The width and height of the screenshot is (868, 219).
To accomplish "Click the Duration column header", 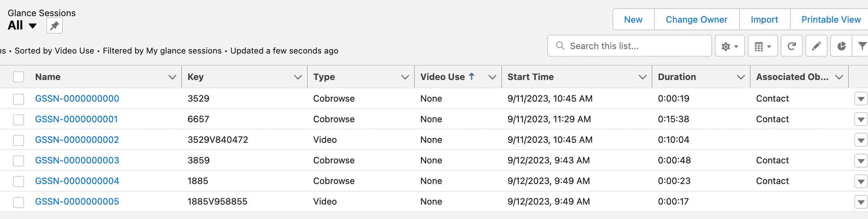I will [677, 77].
